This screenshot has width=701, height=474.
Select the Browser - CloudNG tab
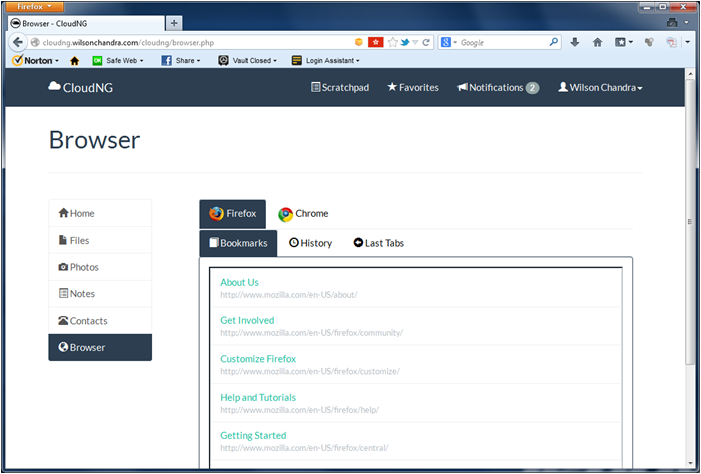click(x=87, y=23)
